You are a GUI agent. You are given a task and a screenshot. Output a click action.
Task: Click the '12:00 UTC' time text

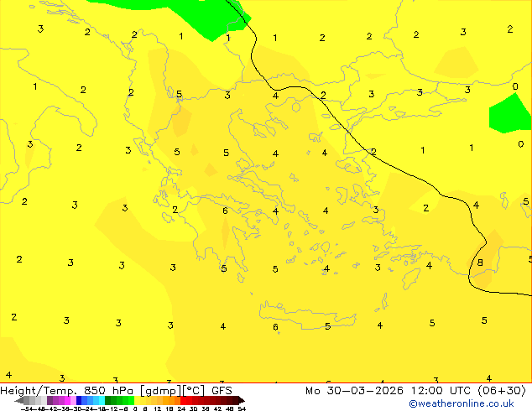(x=441, y=391)
